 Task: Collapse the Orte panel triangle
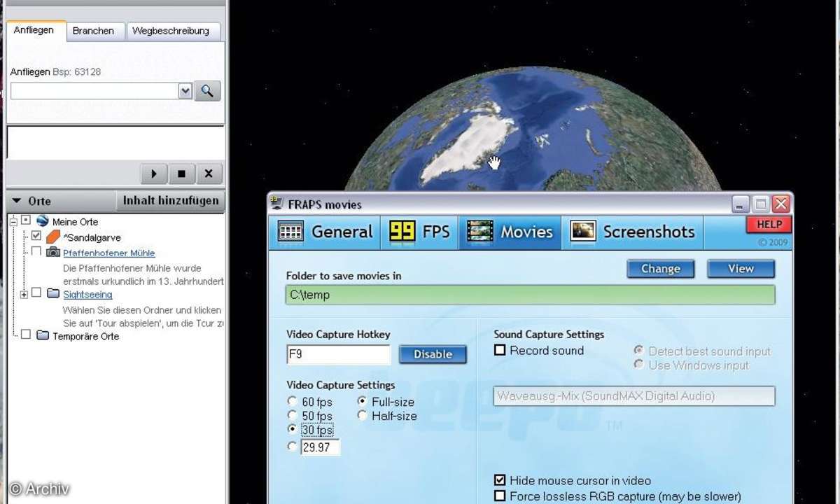[x=16, y=201]
